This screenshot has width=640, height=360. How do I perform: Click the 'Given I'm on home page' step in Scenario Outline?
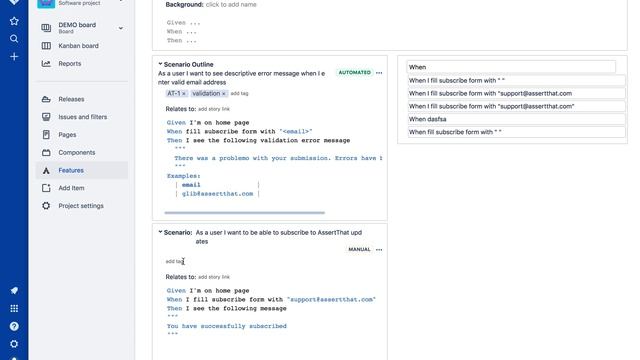pos(208,122)
